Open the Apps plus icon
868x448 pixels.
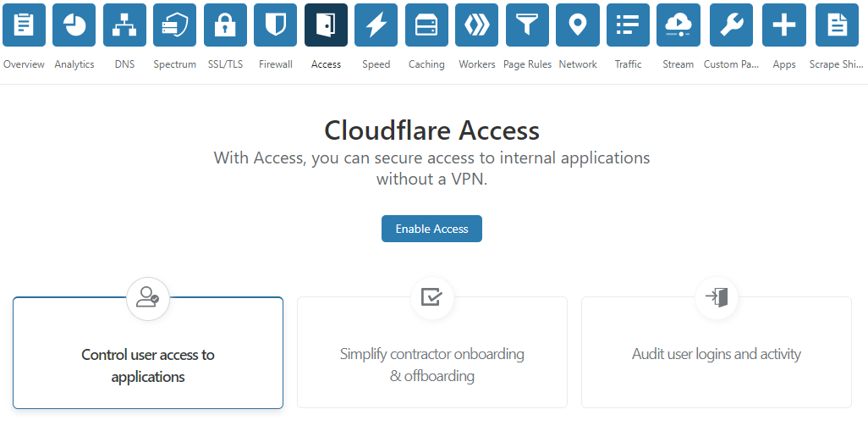tap(784, 25)
